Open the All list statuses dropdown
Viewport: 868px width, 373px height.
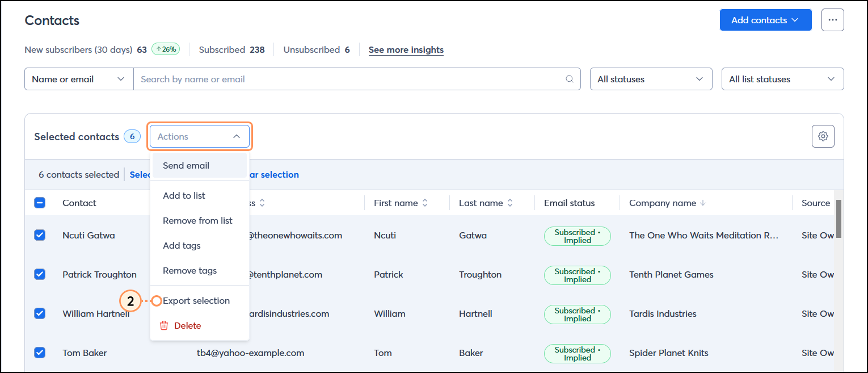782,79
